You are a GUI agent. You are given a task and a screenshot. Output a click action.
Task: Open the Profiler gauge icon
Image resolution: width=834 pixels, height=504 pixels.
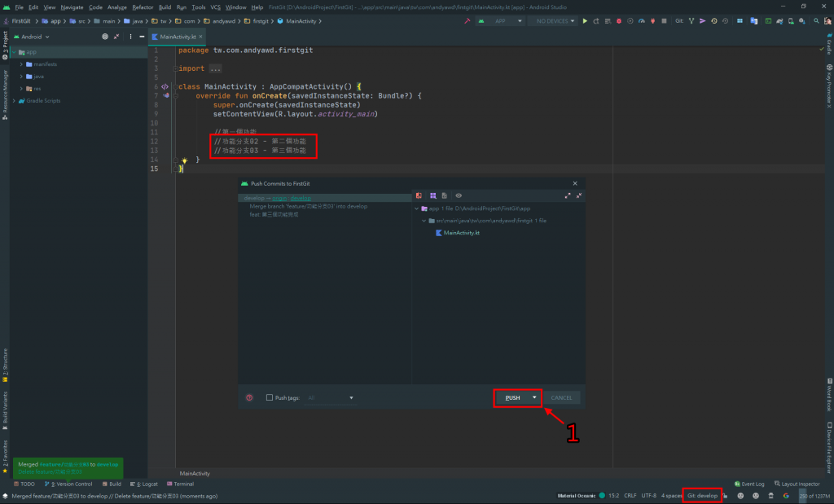[x=642, y=21]
